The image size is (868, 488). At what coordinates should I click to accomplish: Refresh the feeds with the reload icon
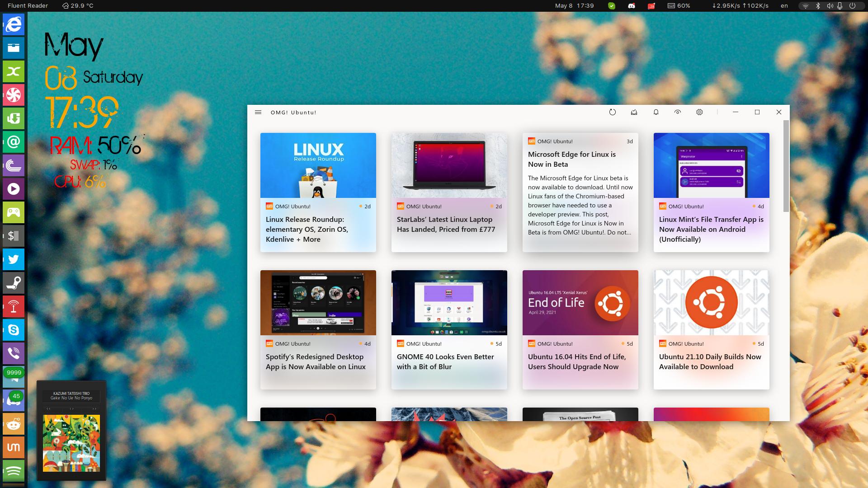pyautogui.click(x=613, y=112)
